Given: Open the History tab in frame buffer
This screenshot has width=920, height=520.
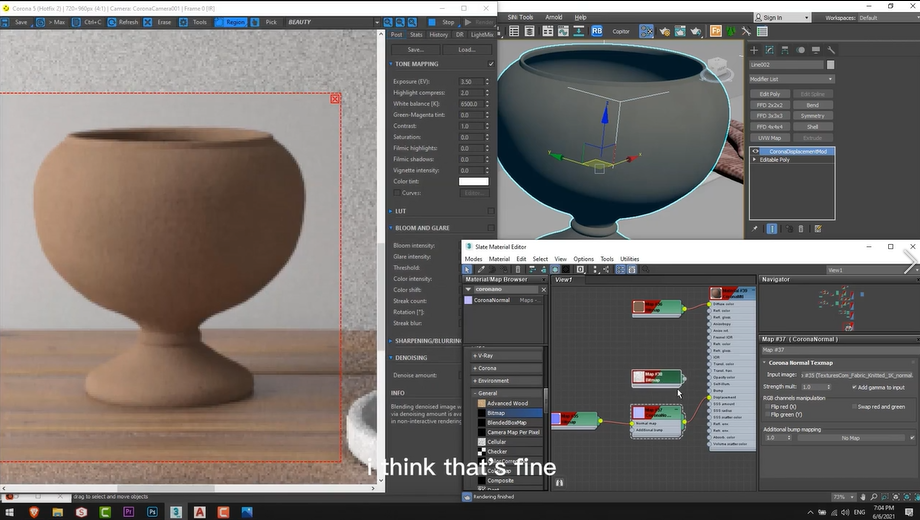Looking at the screenshot, I should click(438, 35).
